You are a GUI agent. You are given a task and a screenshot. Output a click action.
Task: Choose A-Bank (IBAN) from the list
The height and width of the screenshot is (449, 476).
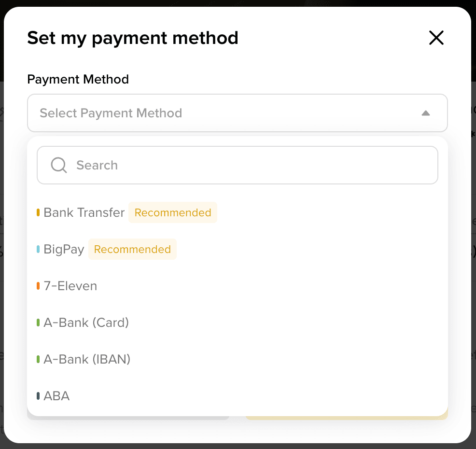tap(87, 359)
